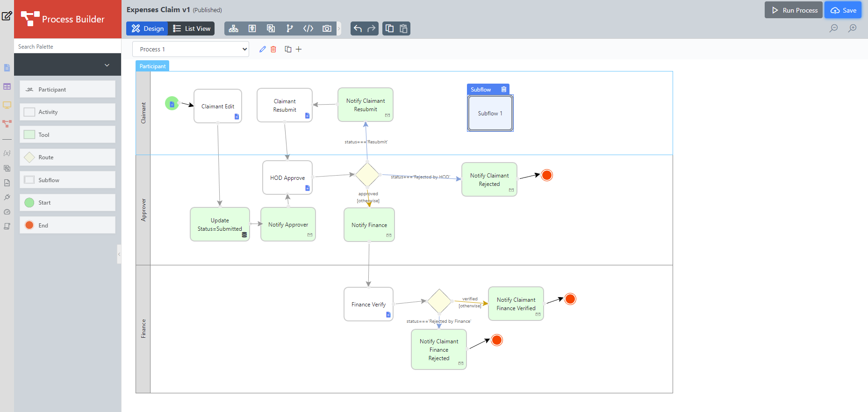Click the red delete process trash icon

[x=273, y=49]
